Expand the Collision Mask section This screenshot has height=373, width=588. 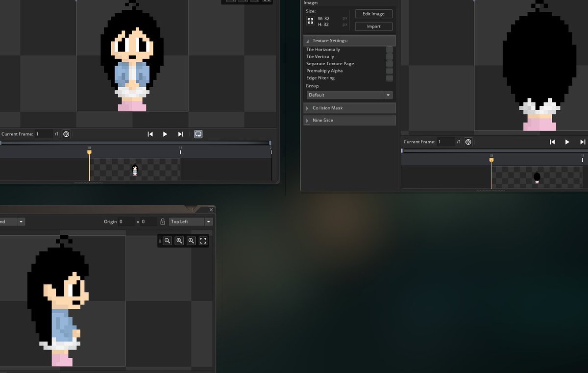[x=350, y=108]
